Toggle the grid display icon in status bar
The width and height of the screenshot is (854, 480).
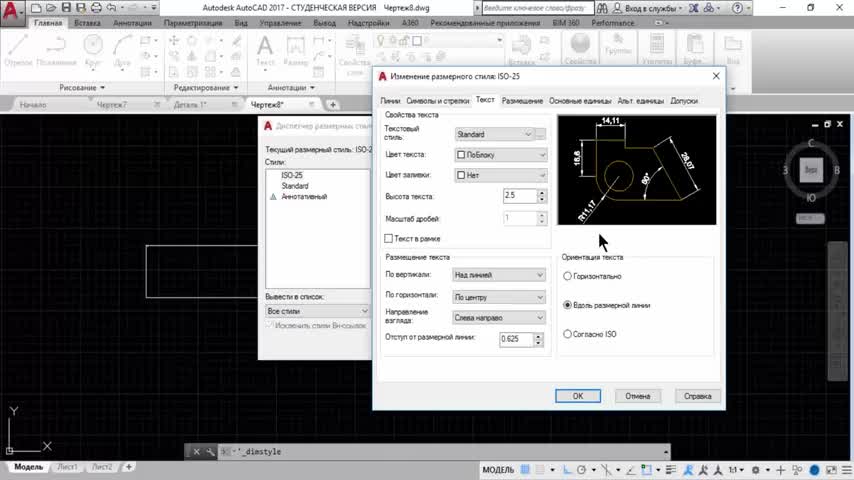pos(525,470)
